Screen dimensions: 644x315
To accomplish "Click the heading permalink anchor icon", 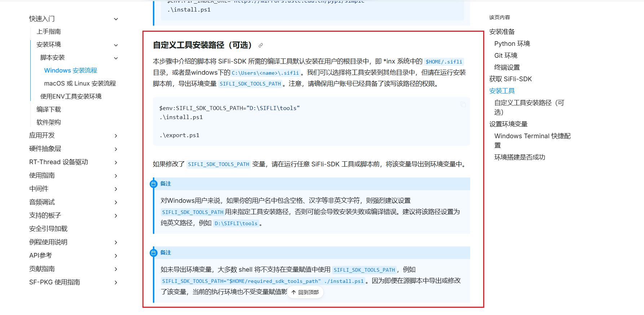I will pos(261,45).
